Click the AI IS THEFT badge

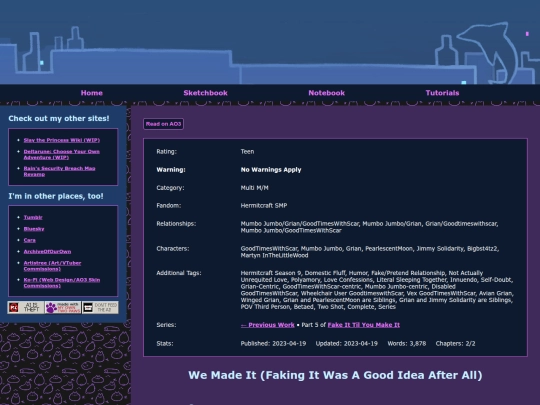(x=26, y=307)
